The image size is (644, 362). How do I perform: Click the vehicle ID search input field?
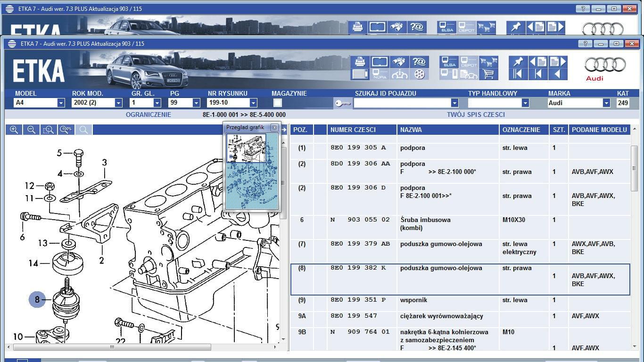click(402, 103)
